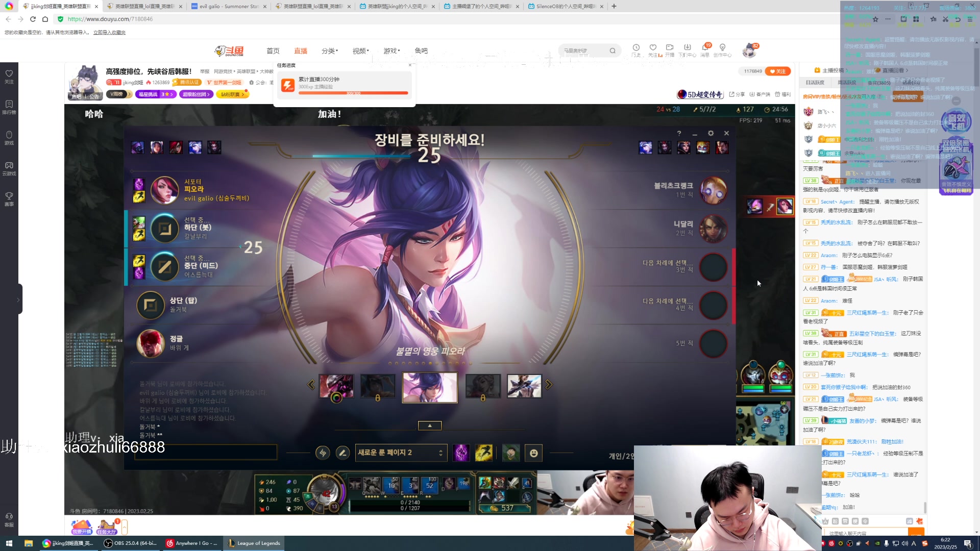The image size is (980, 551).
Task: Open League client settings gear
Action: (710, 133)
